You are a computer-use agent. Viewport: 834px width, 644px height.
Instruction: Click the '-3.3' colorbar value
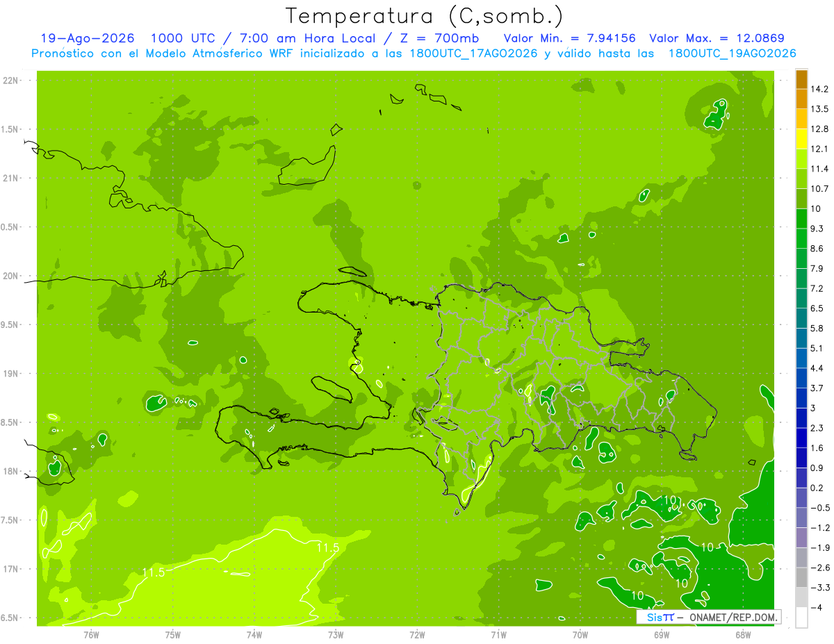(820, 588)
